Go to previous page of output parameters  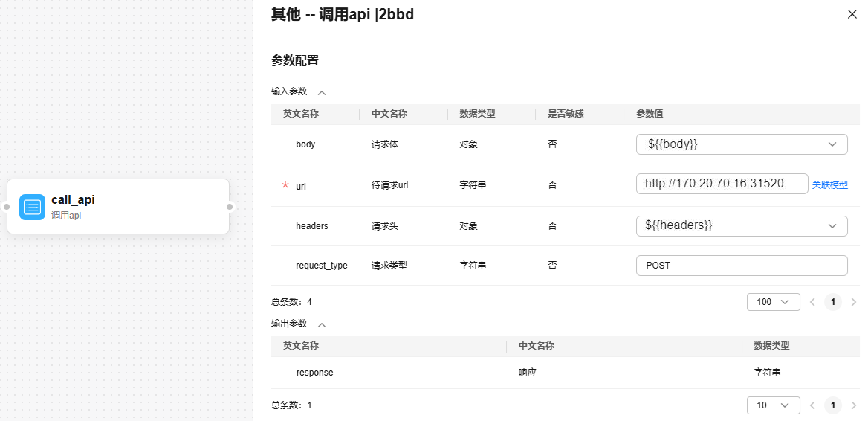(x=812, y=405)
